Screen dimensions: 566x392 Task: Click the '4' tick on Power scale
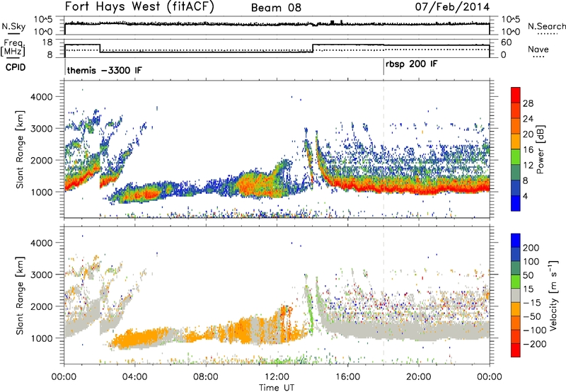tap(526, 196)
